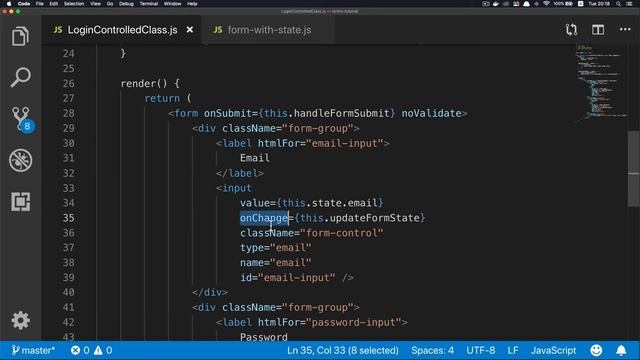
Task: Open the editor More Actions menu
Action: pos(625,29)
